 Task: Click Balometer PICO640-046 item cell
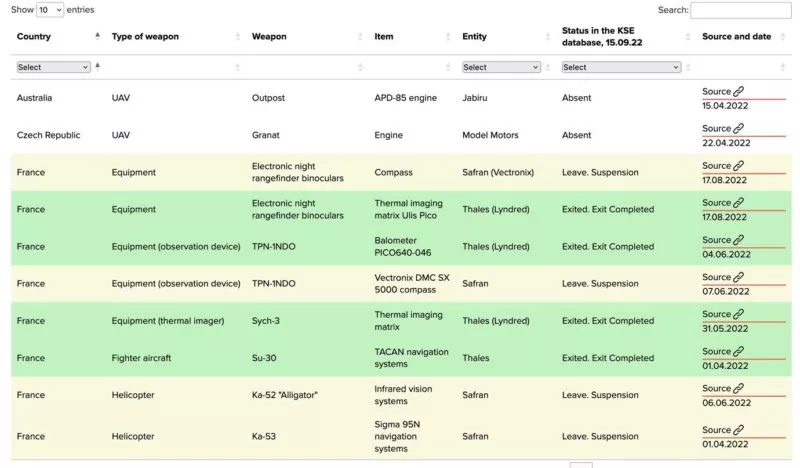tap(403, 247)
